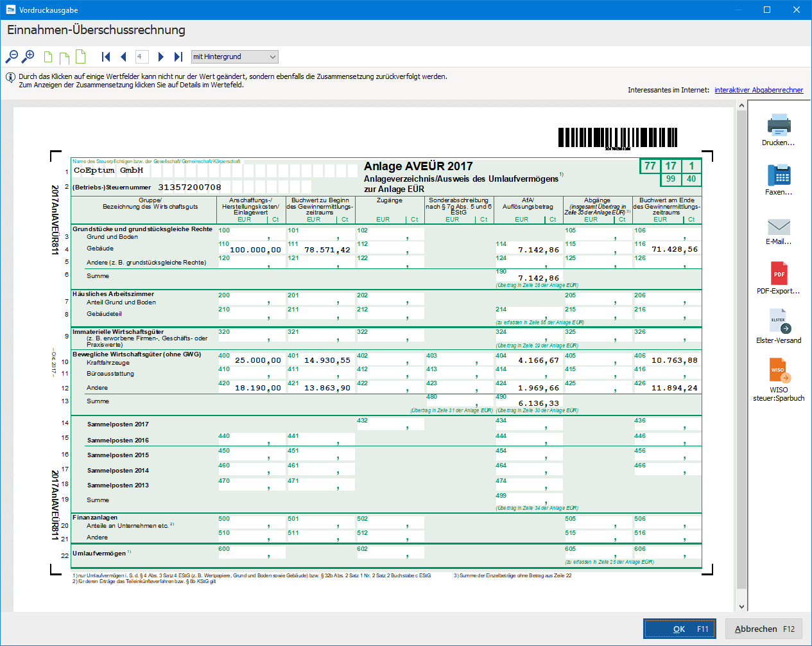Open the 'mit Hintergrund' dropdown
The image size is (812, 646).
tap(235, 57)
